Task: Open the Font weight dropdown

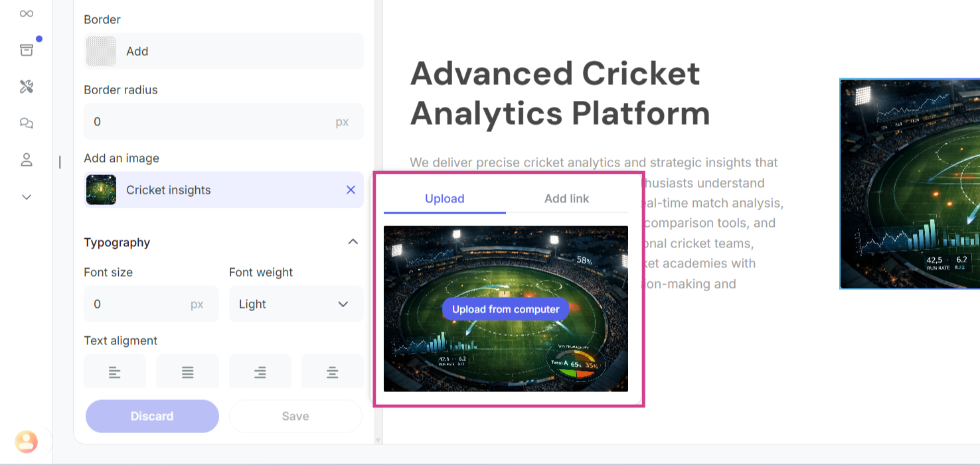Action: coord(295,304)
